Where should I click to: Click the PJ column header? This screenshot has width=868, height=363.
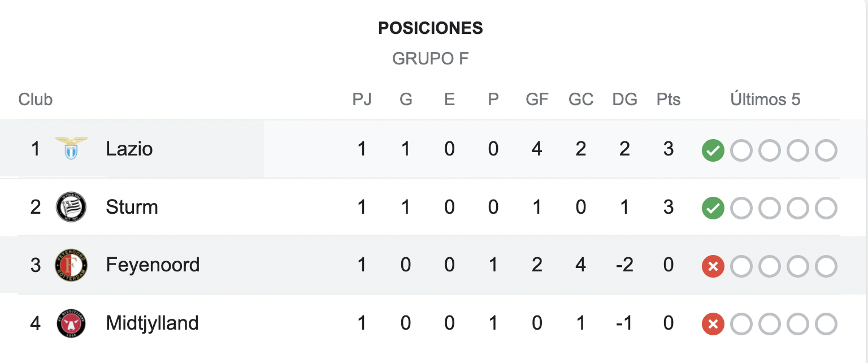click(x=362, y=100)
